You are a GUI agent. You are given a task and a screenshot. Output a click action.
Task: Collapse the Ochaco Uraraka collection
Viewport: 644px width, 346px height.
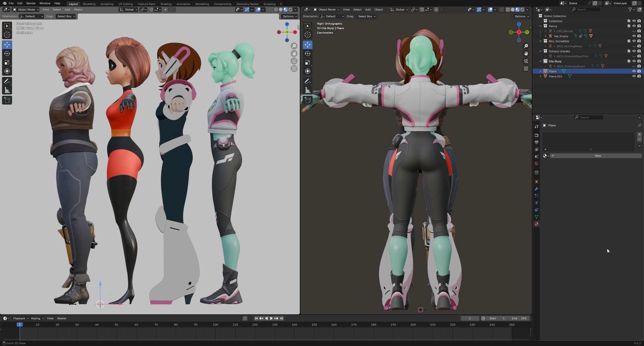coord(540,51)
